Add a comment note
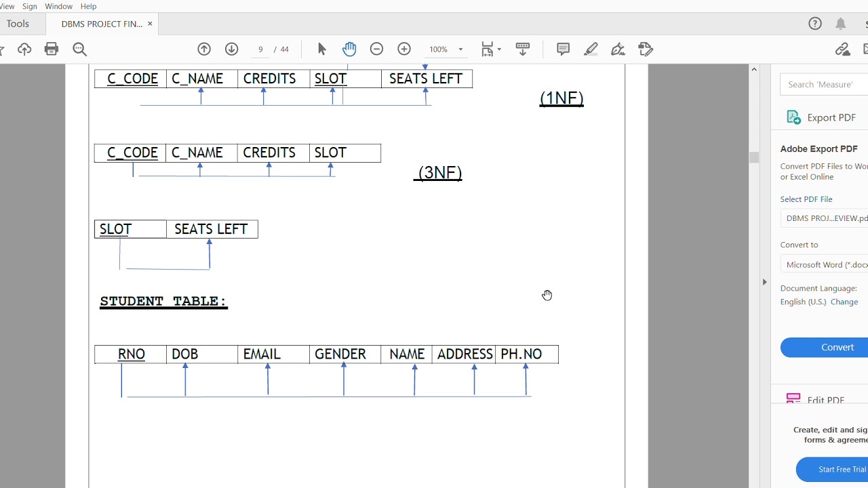The image size is (868, 488). (563, 49)
